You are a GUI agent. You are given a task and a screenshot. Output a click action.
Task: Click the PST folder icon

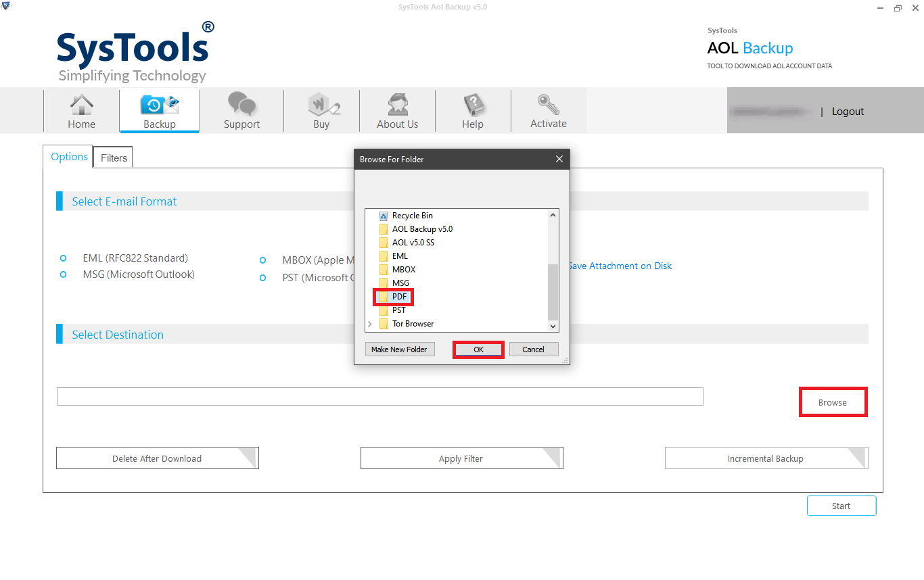[x=384, y=310]
